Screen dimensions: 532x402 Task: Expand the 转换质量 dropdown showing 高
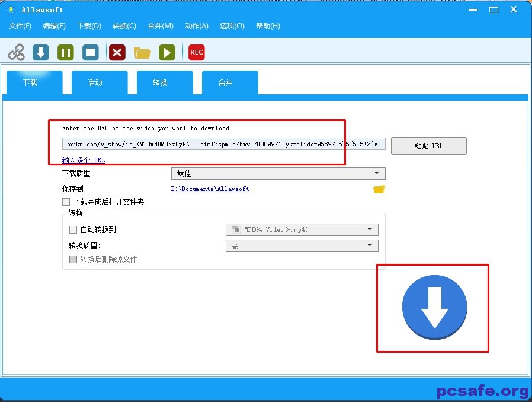click(302, 245)
